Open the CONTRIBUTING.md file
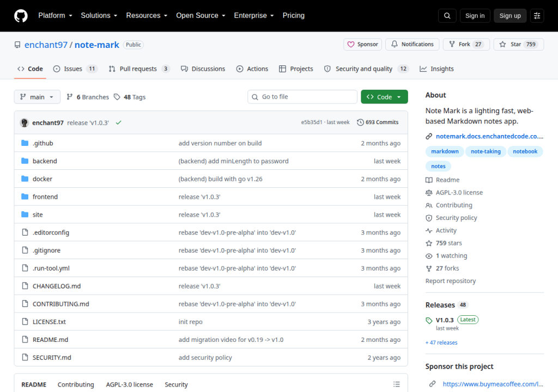 tap(61, 304)
